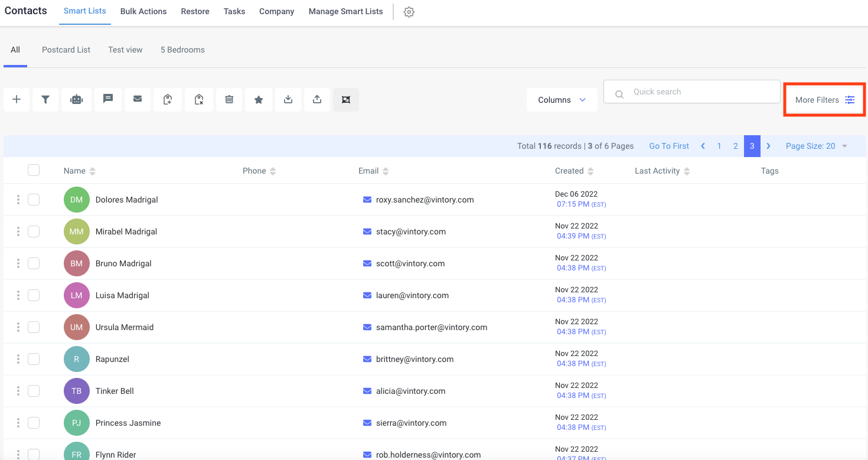
Task: Open the Columns dropdown
Action: click(x=562, y=100)
